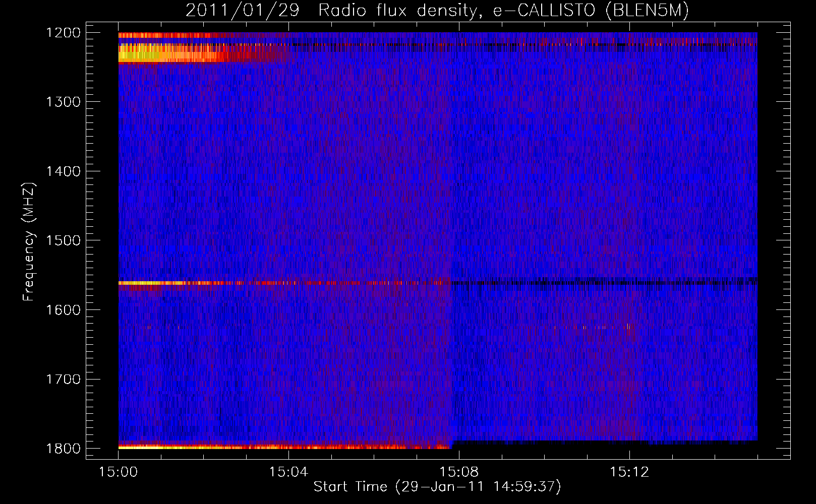Click the bright band at 1800 MHz

pyautogui.click(x=285, y=447)
